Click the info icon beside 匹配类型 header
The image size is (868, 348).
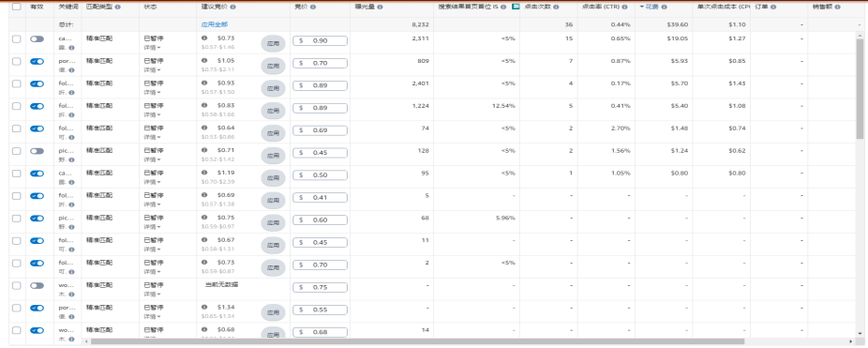click(117, 8)
